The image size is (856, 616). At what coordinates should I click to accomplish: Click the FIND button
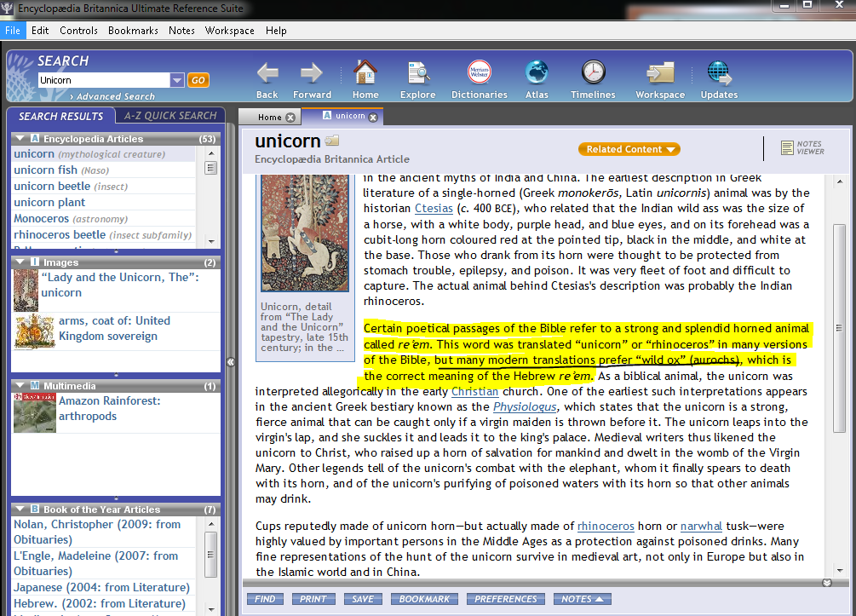click(x=265, y=599)
